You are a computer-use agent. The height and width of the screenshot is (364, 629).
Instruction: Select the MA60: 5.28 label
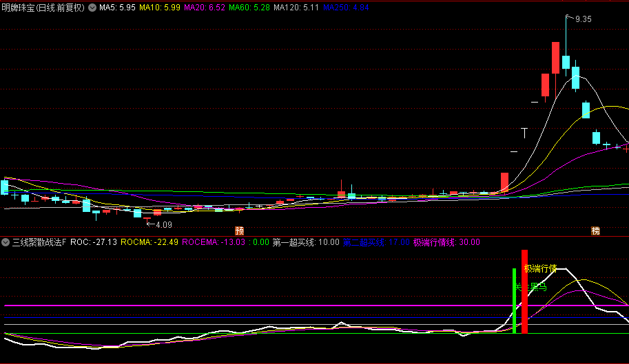pyautogui.click(x=249, y=8)
